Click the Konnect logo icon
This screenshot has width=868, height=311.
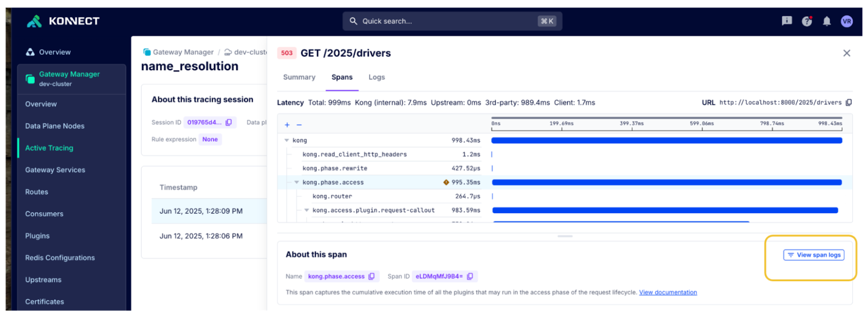34,21
